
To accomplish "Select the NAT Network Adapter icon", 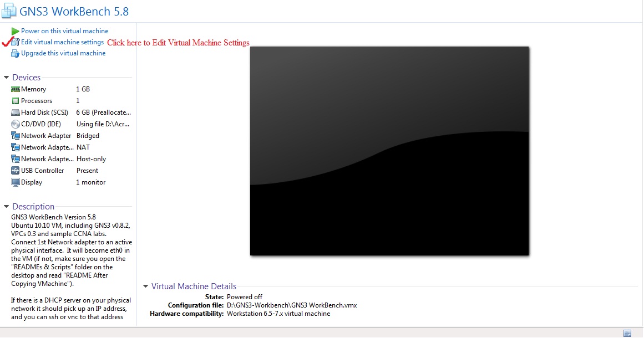I will (15, 147).
